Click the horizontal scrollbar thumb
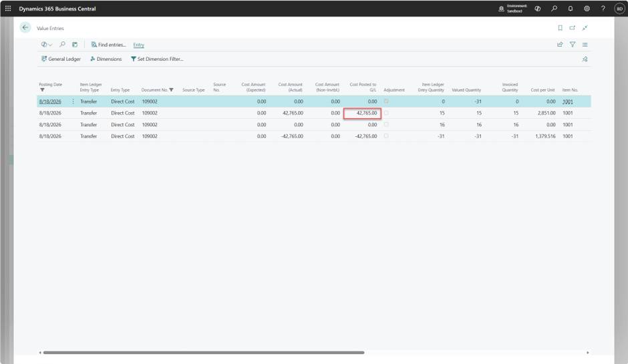628x364 pixels. (204, 353)
